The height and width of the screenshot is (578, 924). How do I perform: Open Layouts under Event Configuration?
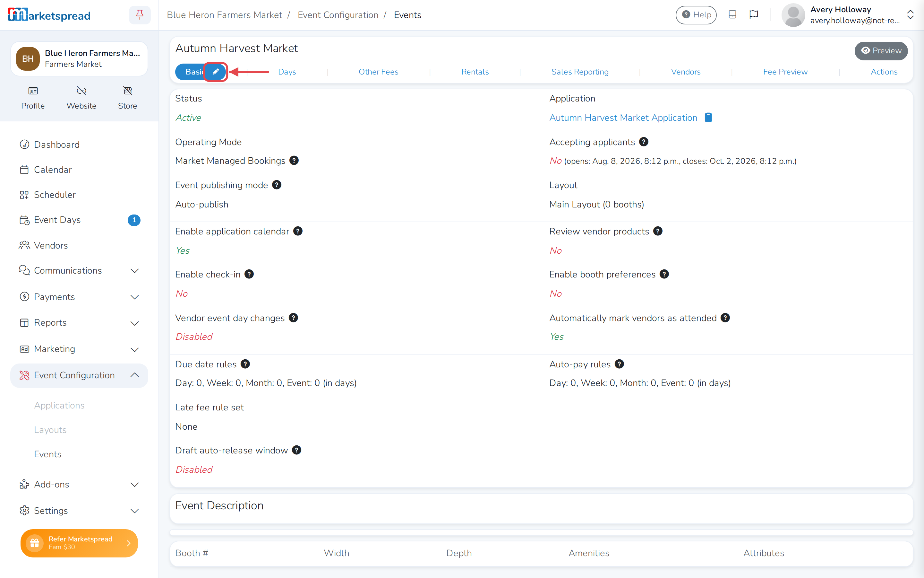pyautogui.click(x=50, y=430)
